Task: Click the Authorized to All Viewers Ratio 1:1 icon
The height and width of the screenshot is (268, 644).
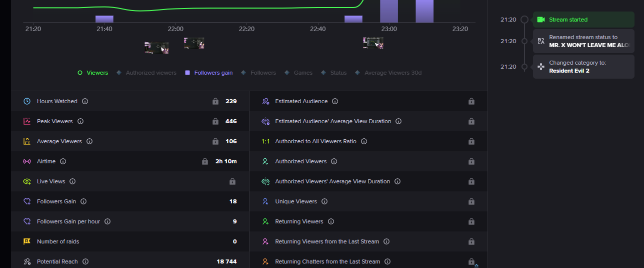Action: coord(265,141)
